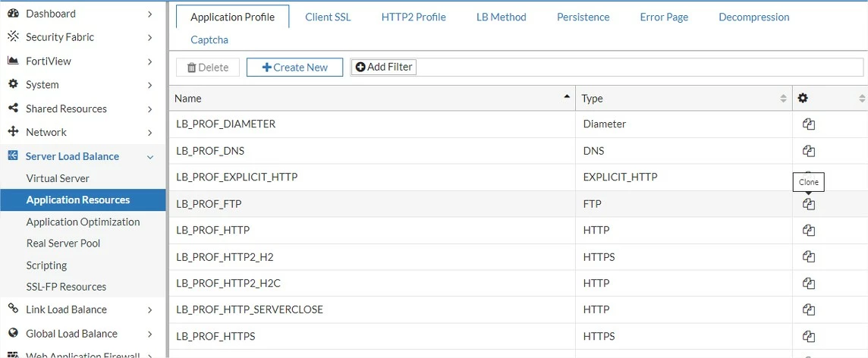Expand the Global Load Balance chevron
The height and width of the screenshot is (358, 868).
tap(150, 334)
